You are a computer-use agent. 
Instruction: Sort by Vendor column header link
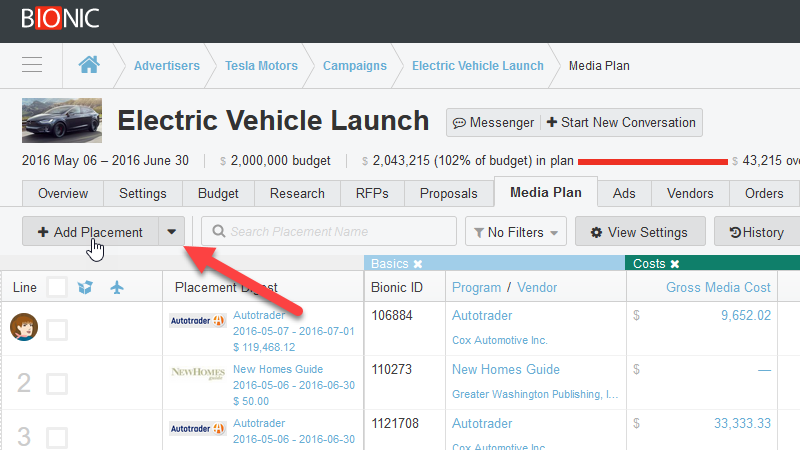pos(537,287)
